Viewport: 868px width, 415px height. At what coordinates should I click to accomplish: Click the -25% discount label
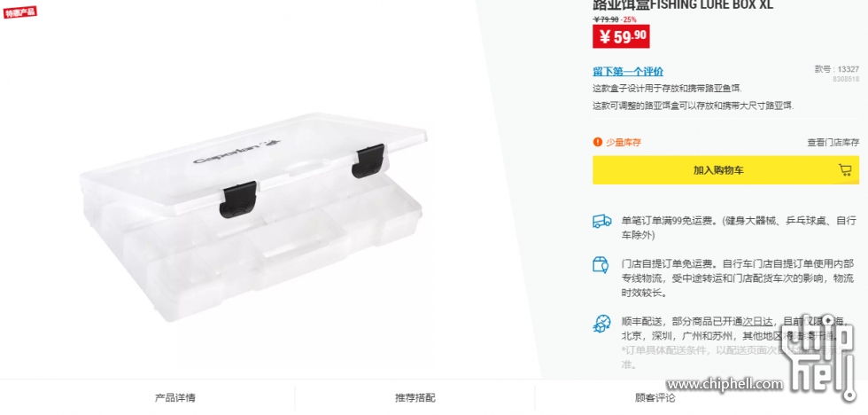tap(628, 20)
